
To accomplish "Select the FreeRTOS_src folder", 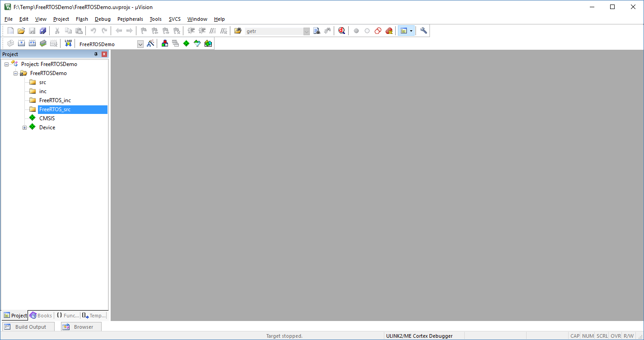I will 55,109.
